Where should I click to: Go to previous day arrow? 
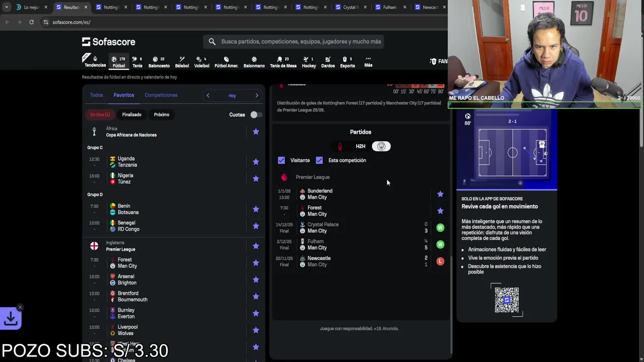208,96
